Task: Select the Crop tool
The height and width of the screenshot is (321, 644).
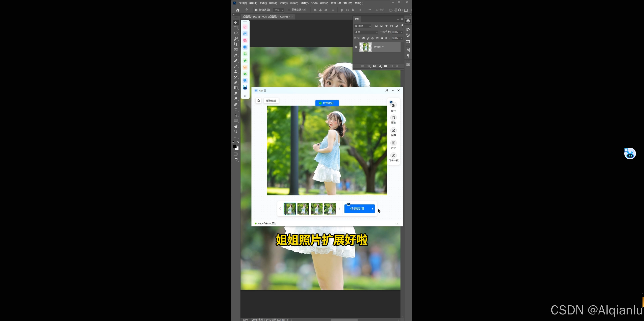Action: 236,44
